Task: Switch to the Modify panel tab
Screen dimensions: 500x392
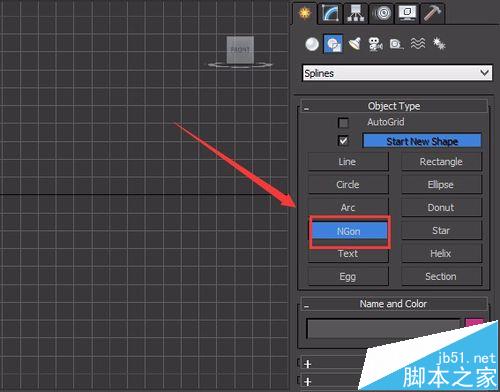Action: (x=330, y=13)
